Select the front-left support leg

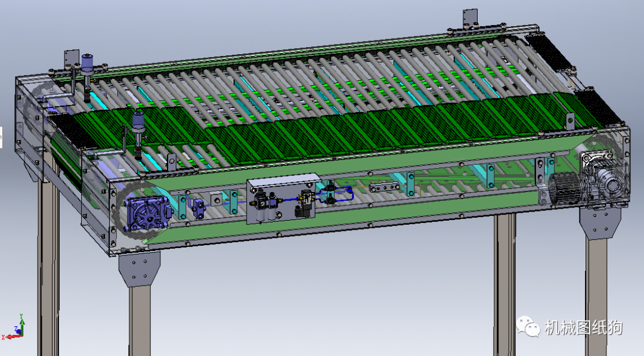coord(140,321)
